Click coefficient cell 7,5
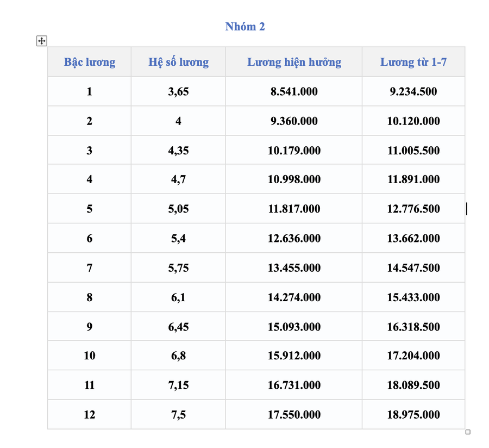 pyautogui.click(x=178, y=414)
